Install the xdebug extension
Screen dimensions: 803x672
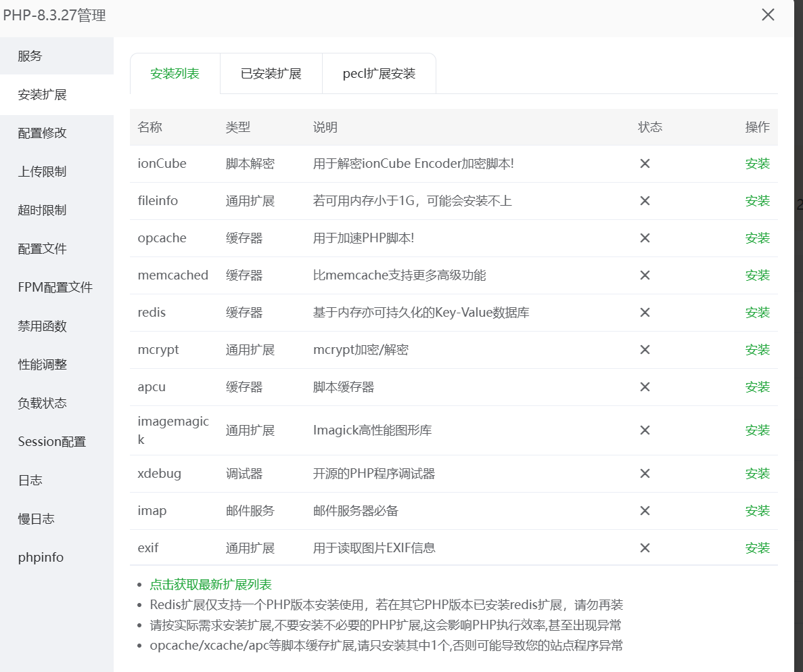(757, 474)
